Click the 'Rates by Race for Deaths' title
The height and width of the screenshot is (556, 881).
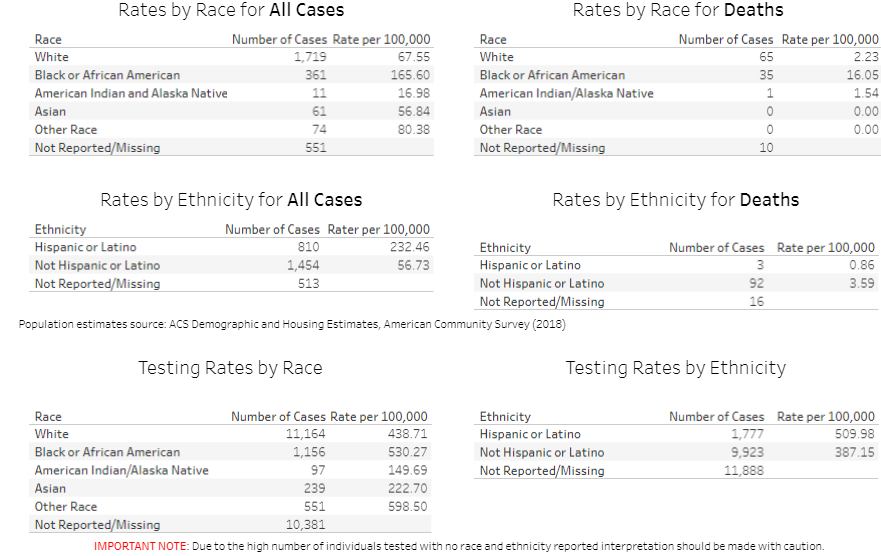pos(678,11)
